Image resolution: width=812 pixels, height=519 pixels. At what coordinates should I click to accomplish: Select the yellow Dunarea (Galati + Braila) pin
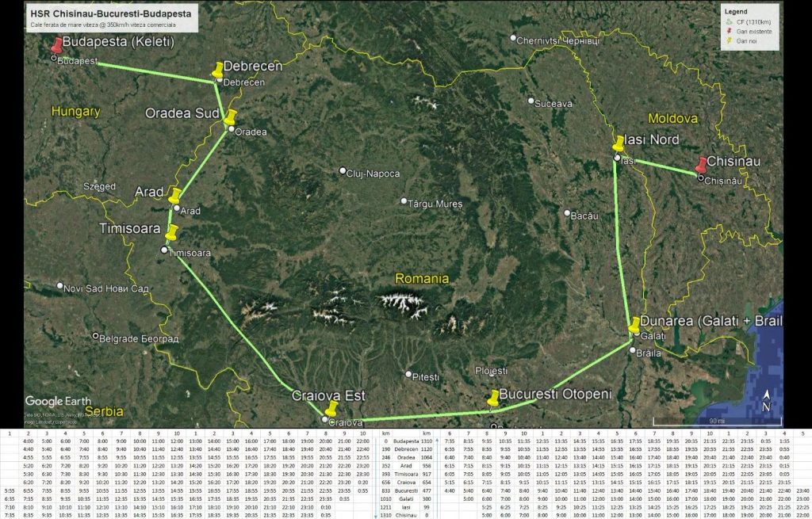pos(634,325)
